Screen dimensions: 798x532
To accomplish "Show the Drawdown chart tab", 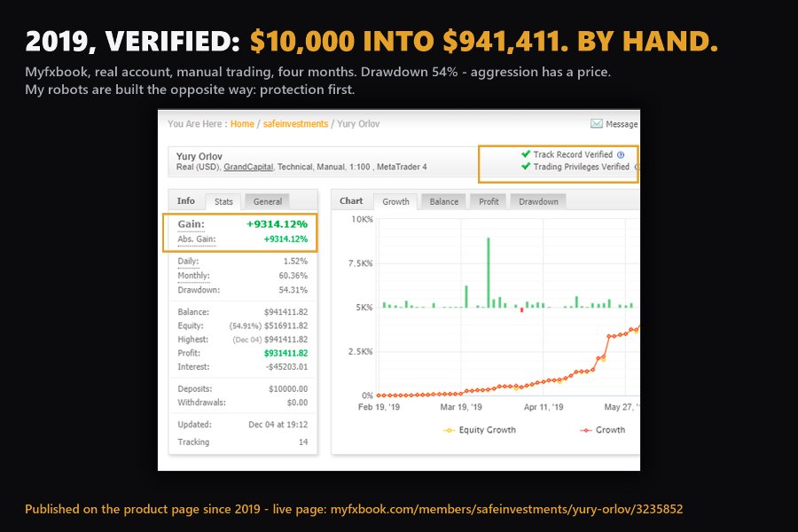I will point(538,201).
